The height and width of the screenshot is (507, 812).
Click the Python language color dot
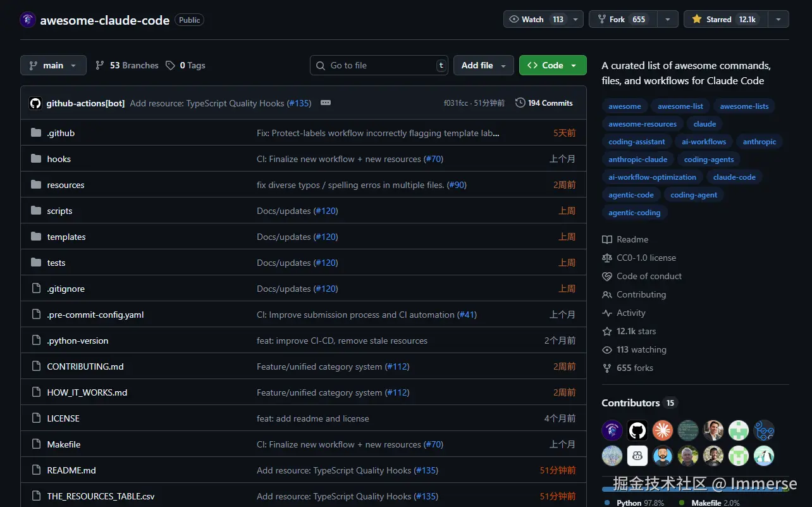607,503
